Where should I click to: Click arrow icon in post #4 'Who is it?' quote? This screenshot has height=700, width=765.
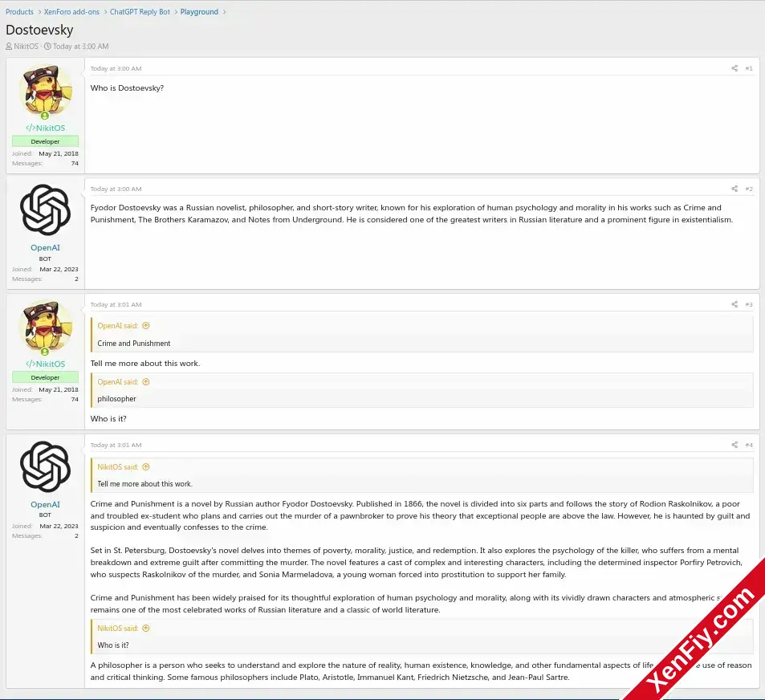click(146, 629)
